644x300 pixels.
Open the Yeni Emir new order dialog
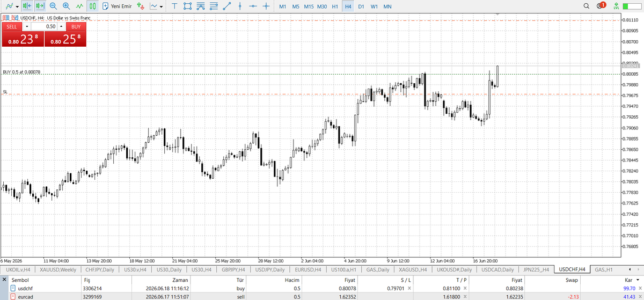(x=117, y=6)
